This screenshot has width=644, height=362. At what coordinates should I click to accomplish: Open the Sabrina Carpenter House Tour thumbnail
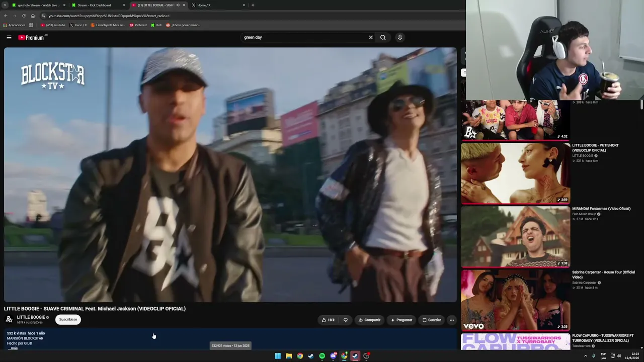point(515,300)
